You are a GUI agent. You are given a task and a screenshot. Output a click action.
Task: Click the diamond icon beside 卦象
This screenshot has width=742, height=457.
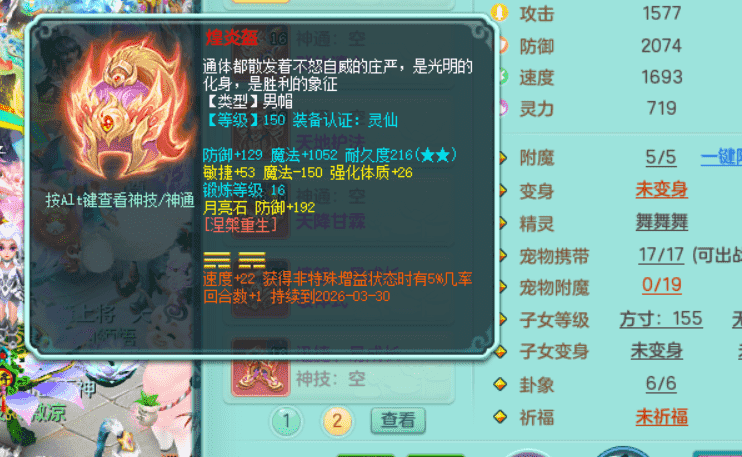coord(500,384)
